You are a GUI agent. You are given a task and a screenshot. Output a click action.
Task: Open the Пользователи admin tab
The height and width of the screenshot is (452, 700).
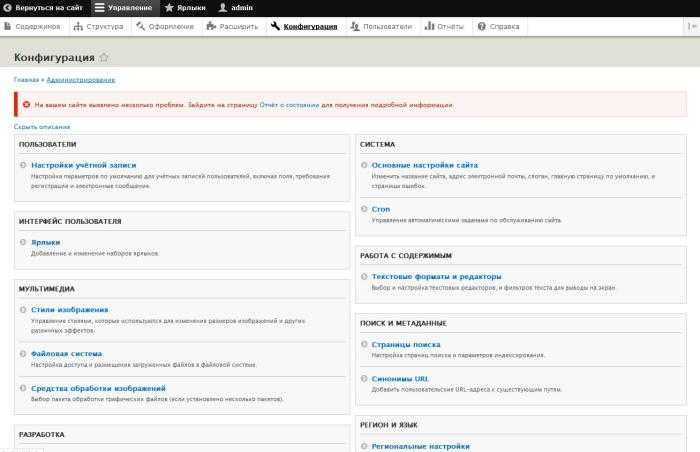381,26
